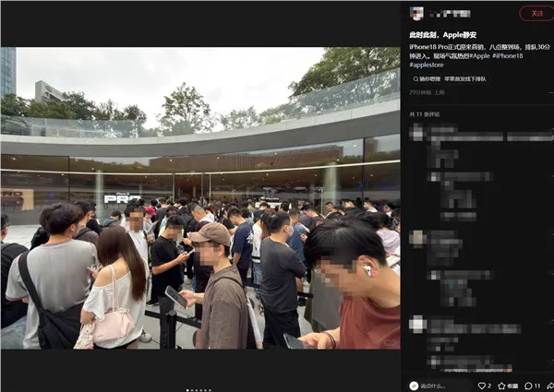Click the post title 此时此刻，Apple静安
Viewport: 554px width, 392px height.
pos(442,35)
